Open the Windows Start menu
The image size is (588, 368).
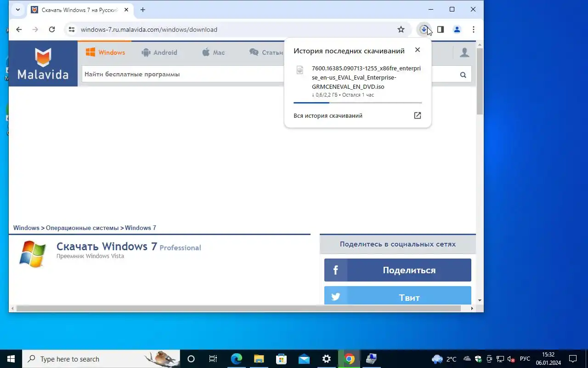click(x=11, y=359)
